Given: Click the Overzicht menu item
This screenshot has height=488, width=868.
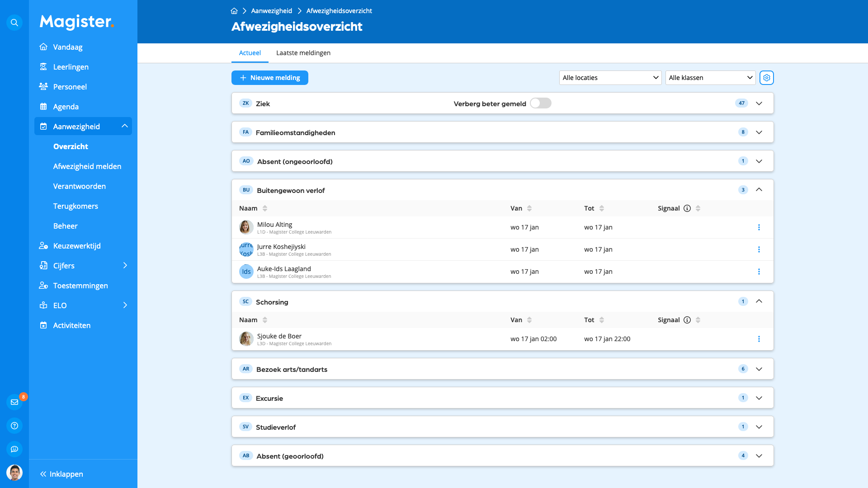Looking at the screenshot, I should (x=71, y=146).
